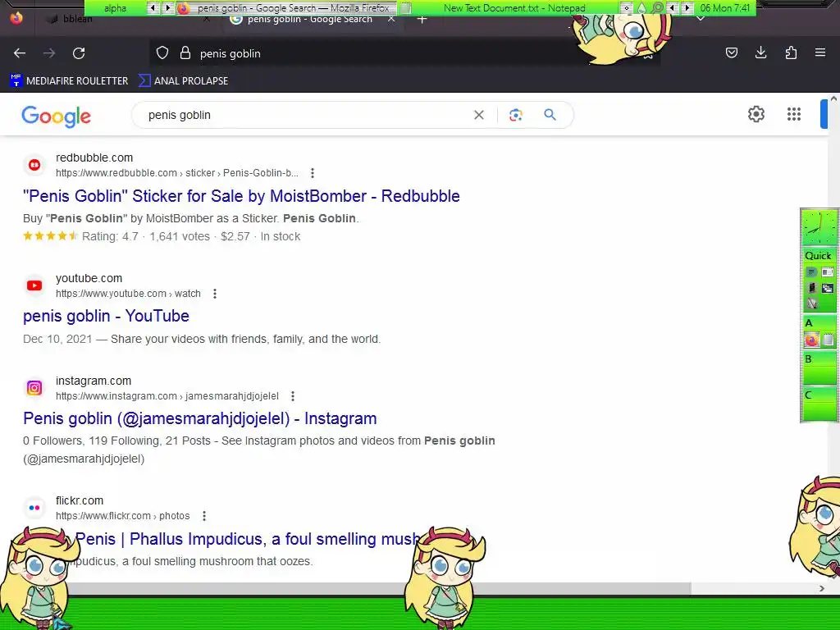Screen dimensions: 840x630
Task: Open the instagram result options menu
Action: coord(293,396)
